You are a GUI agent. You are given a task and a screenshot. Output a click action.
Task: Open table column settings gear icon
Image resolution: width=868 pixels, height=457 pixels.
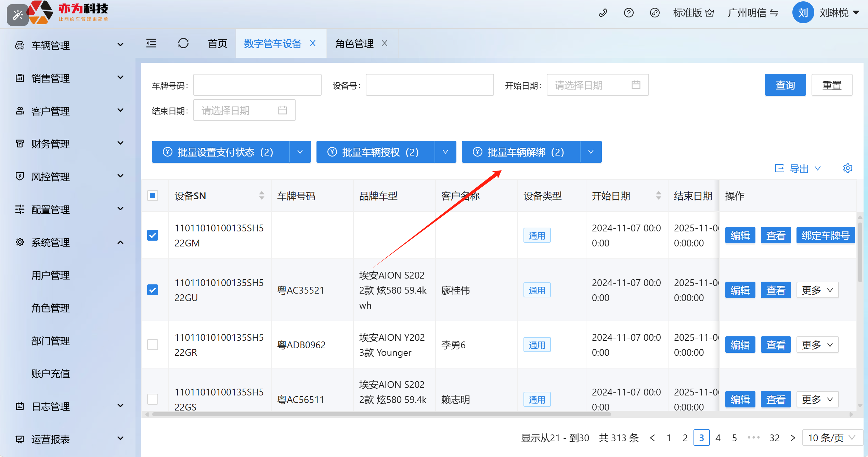[x=847, y=168]
